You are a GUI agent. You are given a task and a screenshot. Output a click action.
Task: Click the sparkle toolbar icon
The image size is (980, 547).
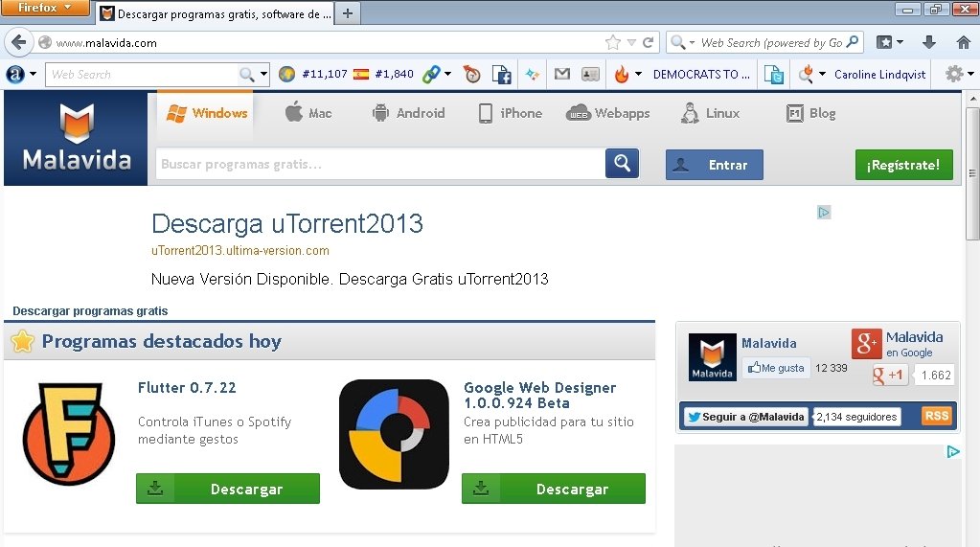click(x=532, y=75)
